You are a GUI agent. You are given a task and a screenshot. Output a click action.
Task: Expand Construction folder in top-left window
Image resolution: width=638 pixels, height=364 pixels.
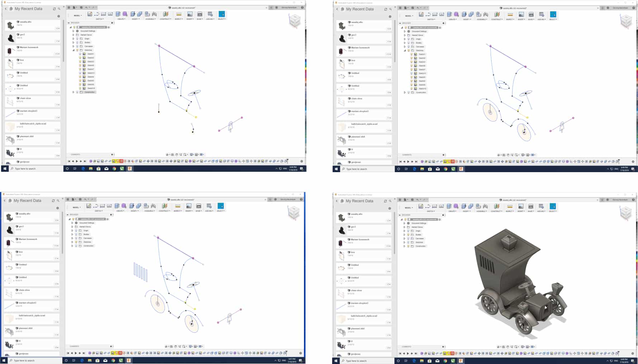[74, 92]
